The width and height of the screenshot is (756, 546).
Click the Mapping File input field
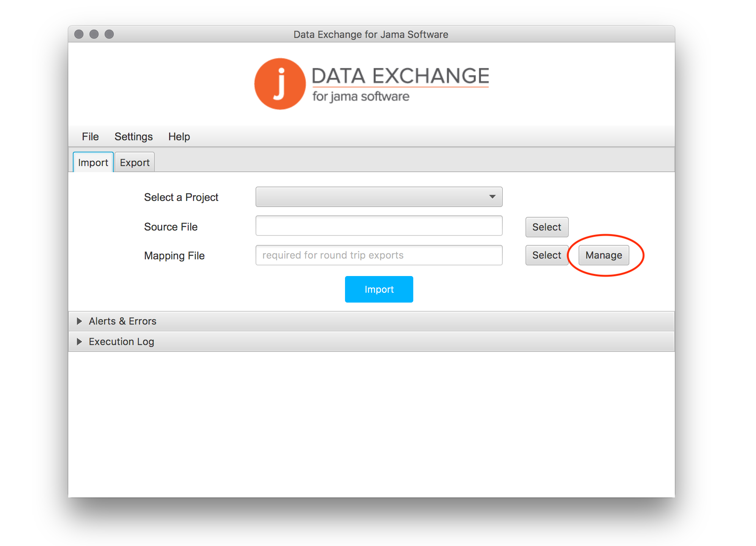pos(379,255)
